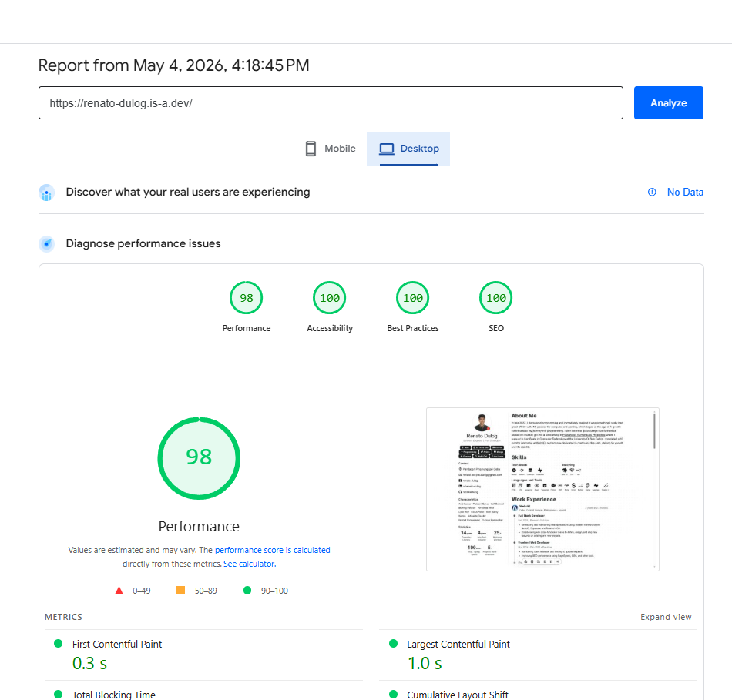Jump to the Performance 98 score gauge
Image resolution: width=732 pixels, height=700 pixels.
click(x=247, y=306)
